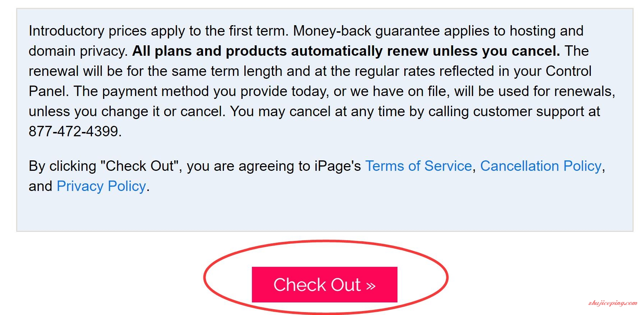Click the zhujiceping.com watermark
Image resolution: width=644 pixels, height=315 pixels.
click(613, 303)
